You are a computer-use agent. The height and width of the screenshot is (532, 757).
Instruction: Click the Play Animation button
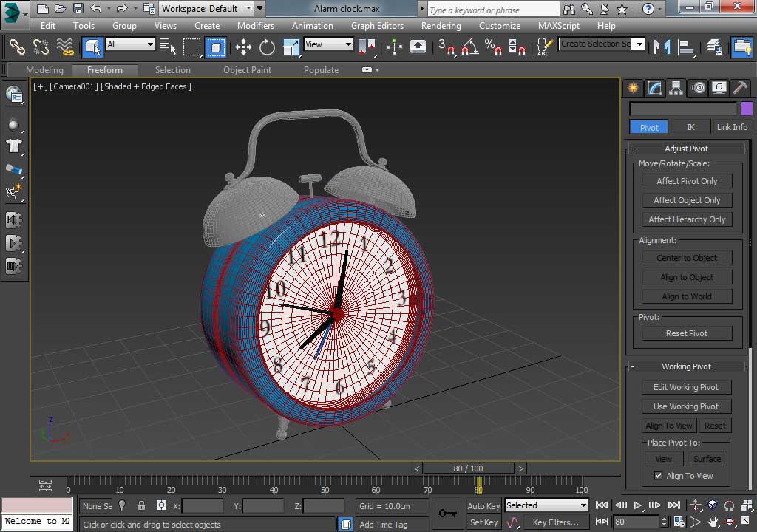(637, 506)
